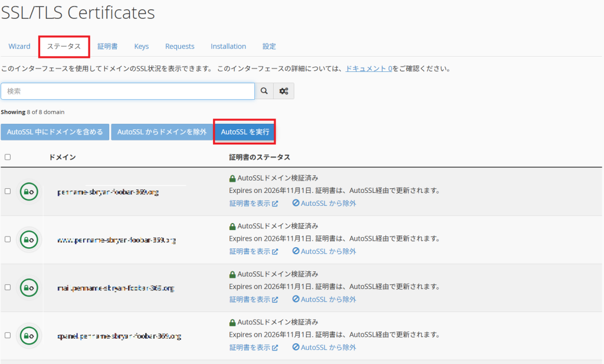Tick the select-all checkbox in the table header

pos(8,157)
